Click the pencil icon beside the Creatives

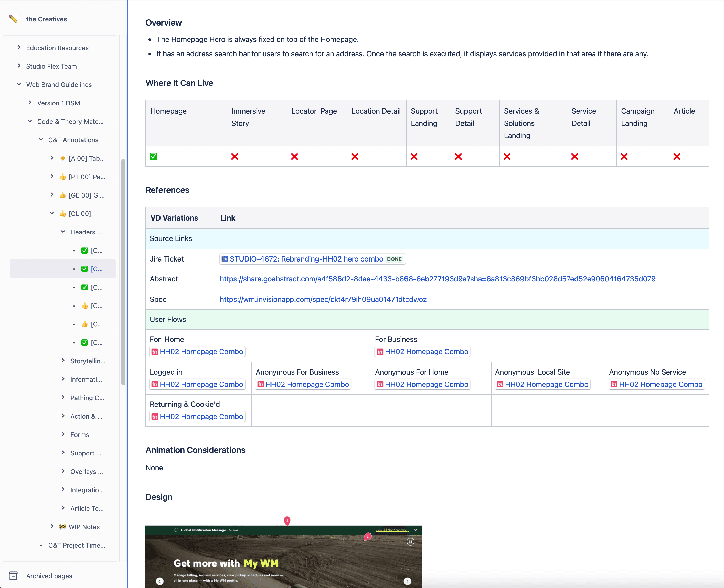13,19
